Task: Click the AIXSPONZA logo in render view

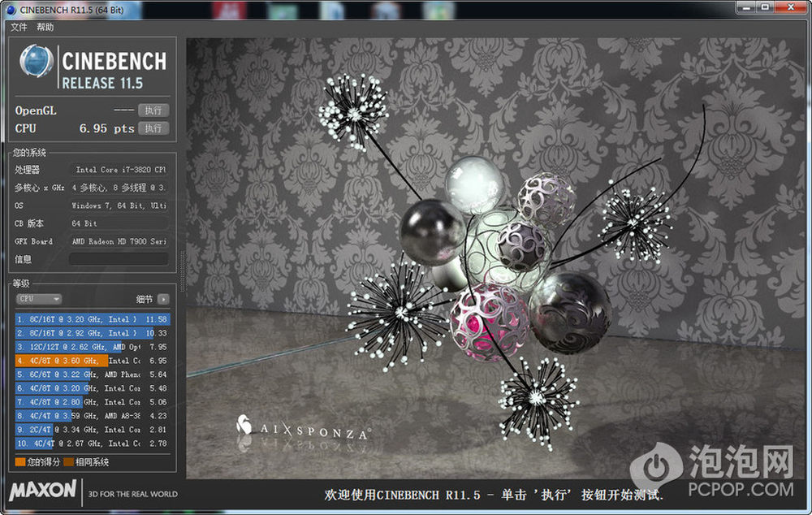Action: (303, 427)
